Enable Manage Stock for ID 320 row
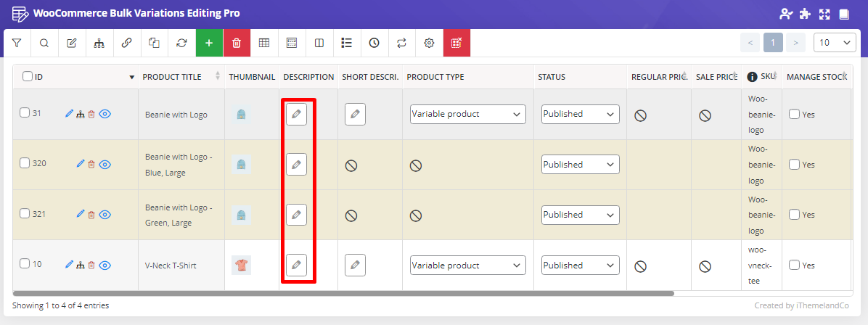The height and width of the screenshot is (325, 868). click(794, 164)
